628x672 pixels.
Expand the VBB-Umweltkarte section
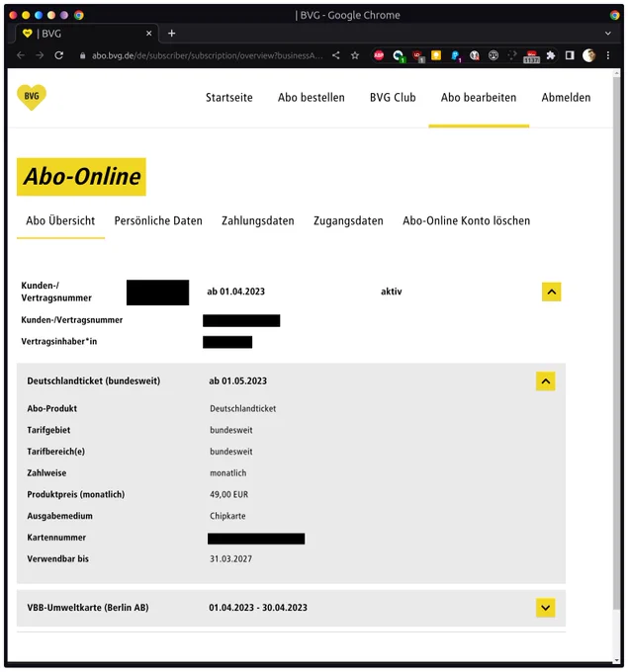click(545, 608)
